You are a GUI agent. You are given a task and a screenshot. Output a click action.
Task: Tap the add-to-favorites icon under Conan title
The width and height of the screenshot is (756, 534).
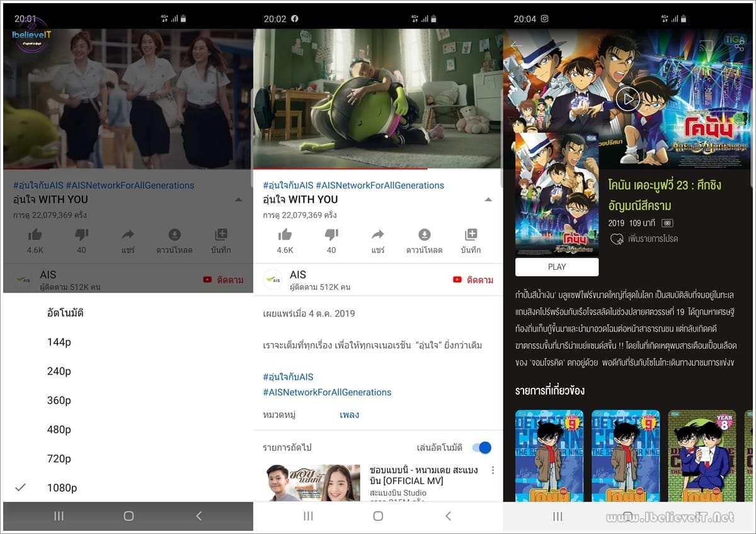(617, 239)
